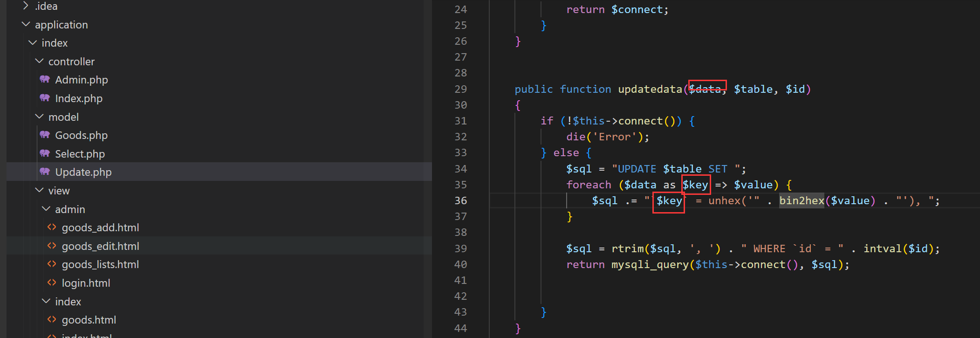Viewport: 980px width, 338px height.
Task: Click the PHP icon beside Goods.php
Action: (45, 135)
